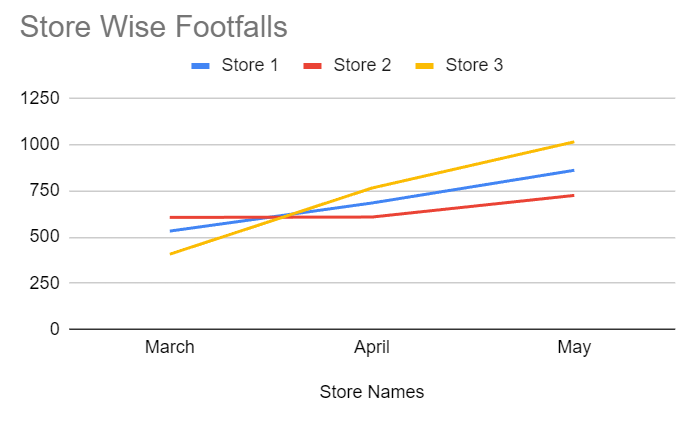Click the 500 vertical axis label

pos(44,237)
